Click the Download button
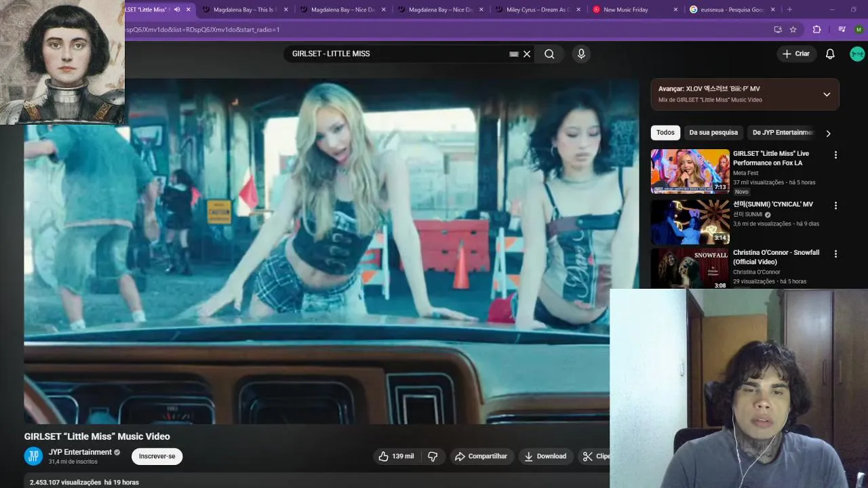 coord(546,456)
